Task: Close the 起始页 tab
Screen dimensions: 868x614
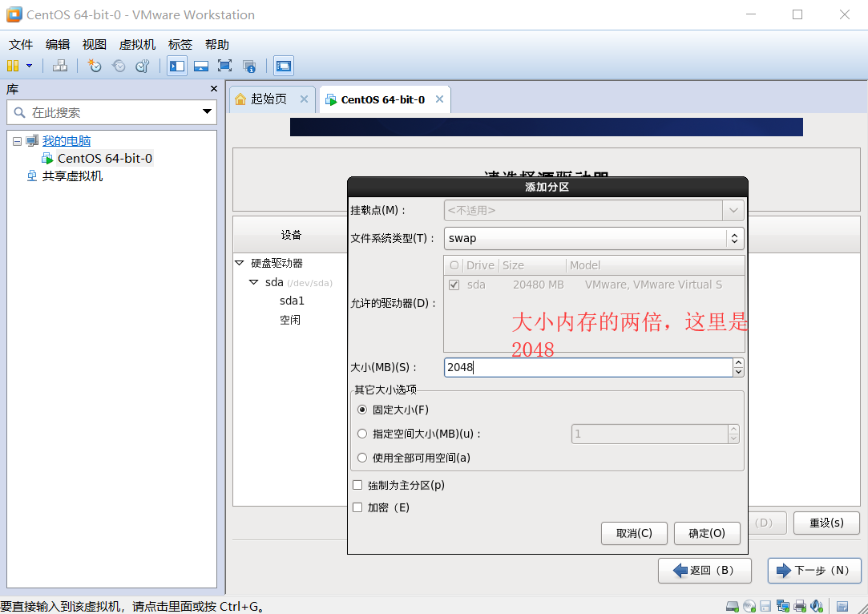Action: 304,99
